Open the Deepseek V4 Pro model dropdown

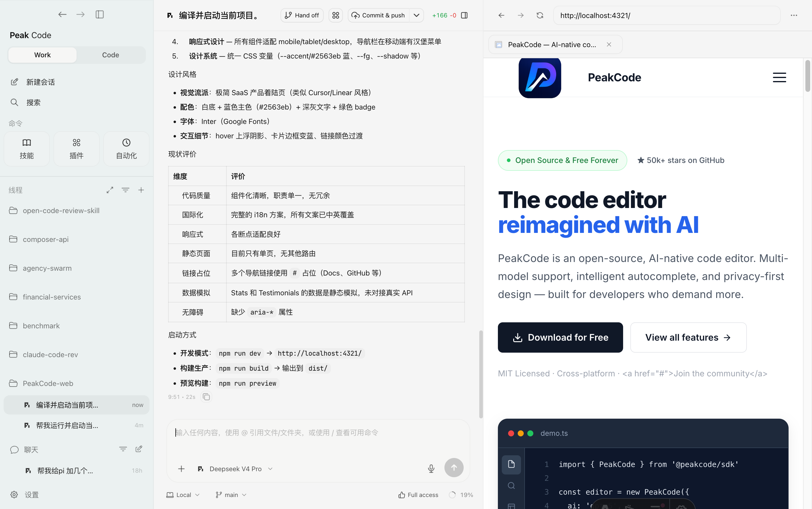coord(235,469)
